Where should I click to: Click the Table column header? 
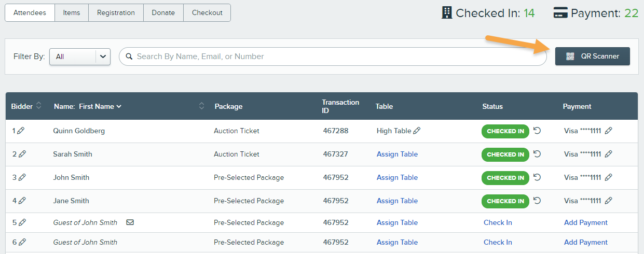tap(384, 106)
